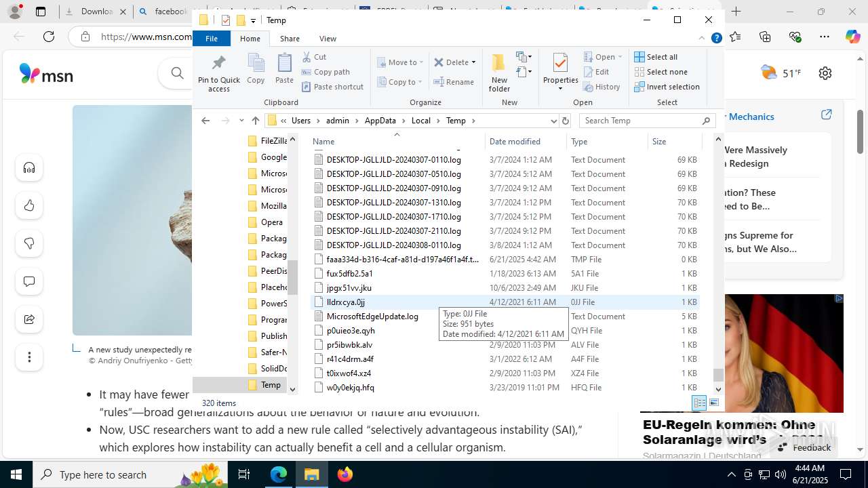Sort files by Type column
868x488 pixels.
point(607,142)
